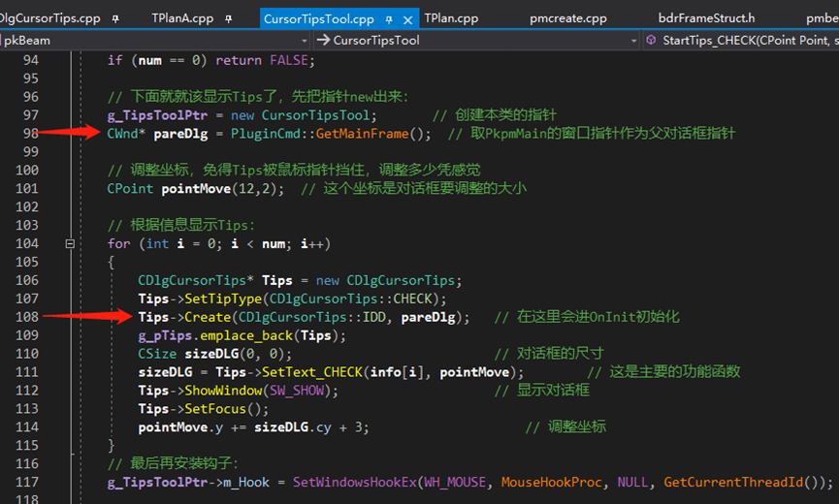Click the pin icon on TPlanA.cpp tab
Screen dimensions: 839x504
229,18
